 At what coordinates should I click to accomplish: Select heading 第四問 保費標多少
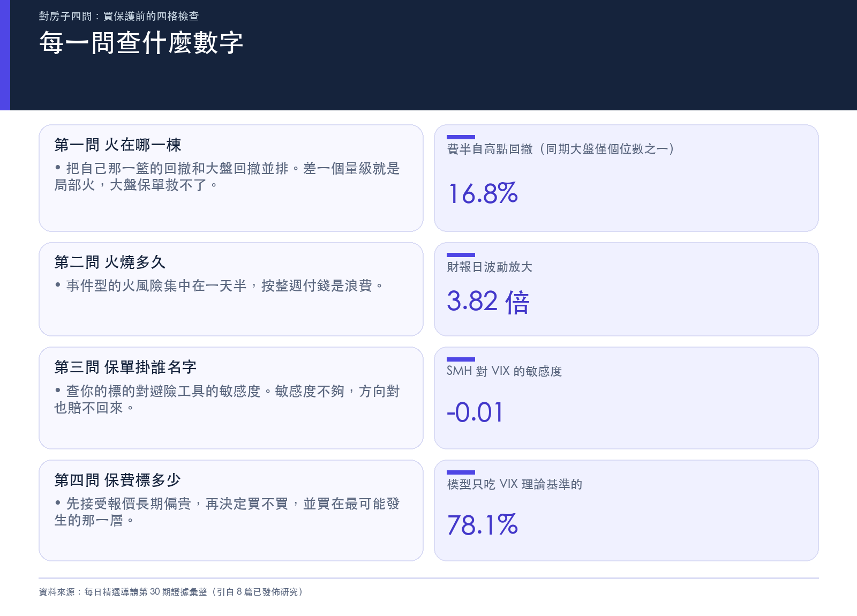coord(117,480)
